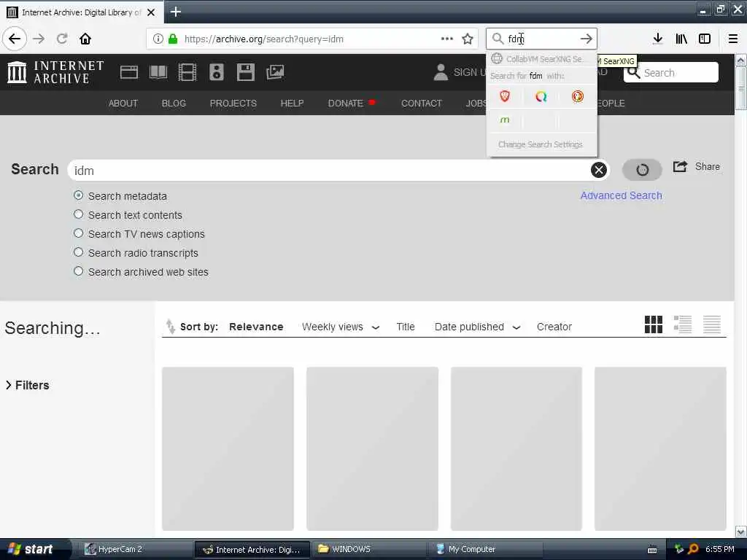Open the Texts book icon
The image size is (747, 560).
coord(158,72)
